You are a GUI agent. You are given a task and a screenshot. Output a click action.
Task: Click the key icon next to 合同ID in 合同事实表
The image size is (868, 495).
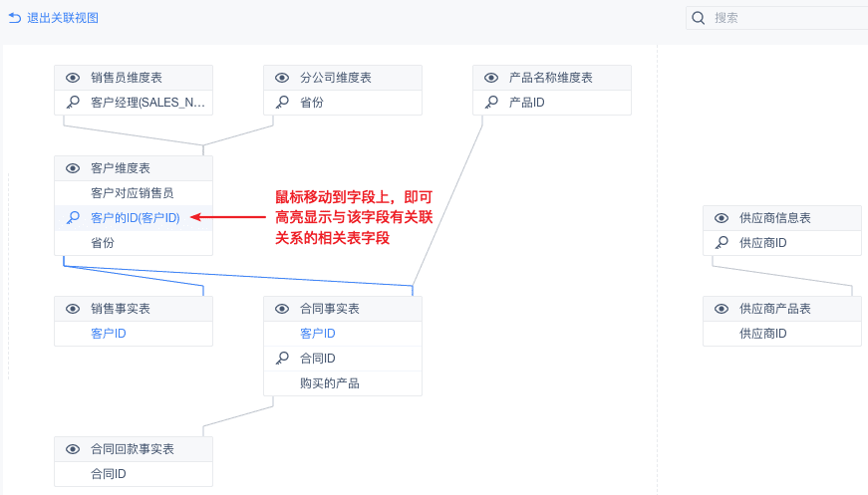pyautogui.click(x=282, y=358)
